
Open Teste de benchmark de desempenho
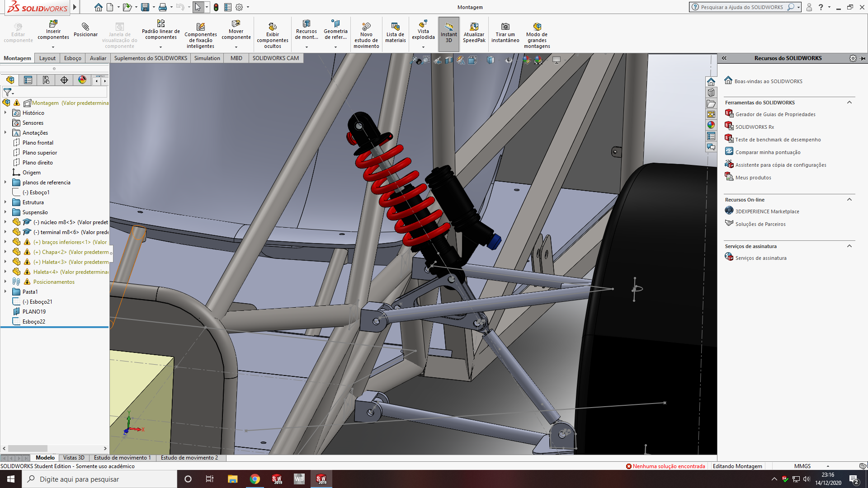pyautogui.click(x=778, y=140)
